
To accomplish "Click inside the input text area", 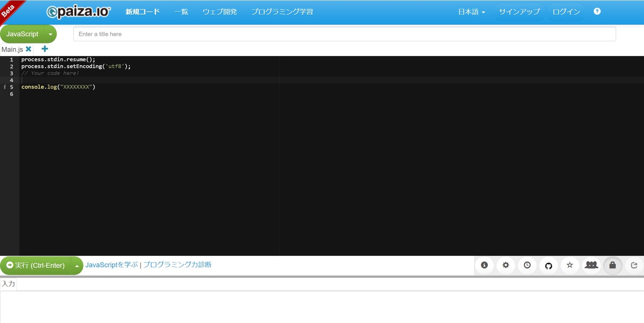I will click(x=322, y=307).
